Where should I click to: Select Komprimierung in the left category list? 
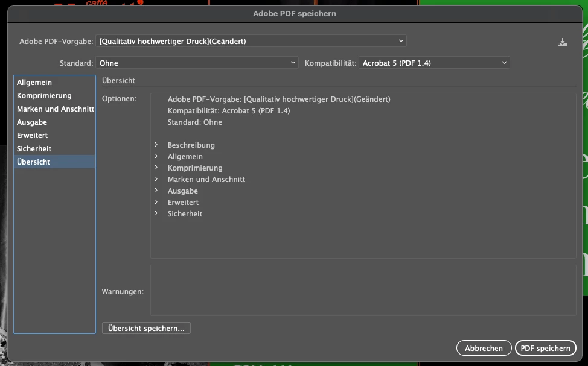click(54, 95)
